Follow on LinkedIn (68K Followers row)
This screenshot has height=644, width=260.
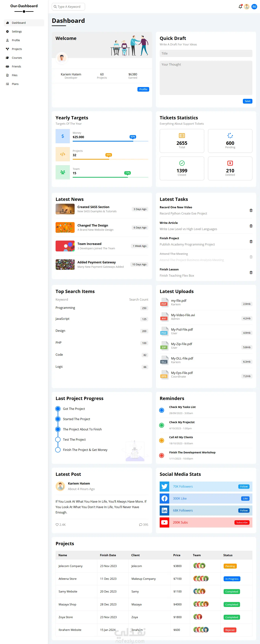(244, 510)
